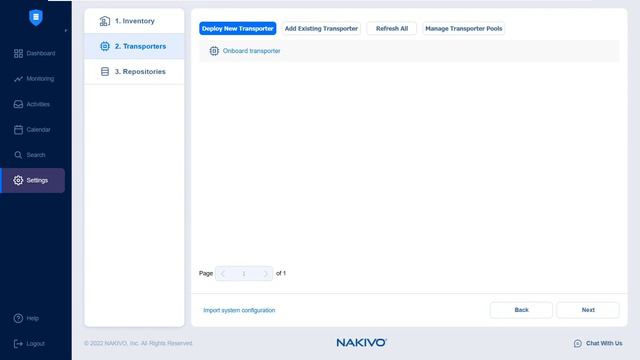Open Manage Transporter Pools
640x360 pixels.
tap(464, 29)
